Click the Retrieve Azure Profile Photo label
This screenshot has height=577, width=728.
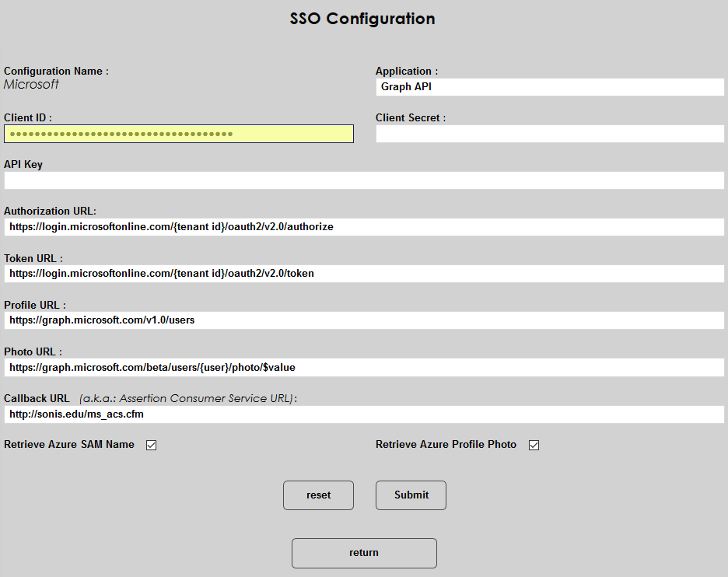coord(446,445)
